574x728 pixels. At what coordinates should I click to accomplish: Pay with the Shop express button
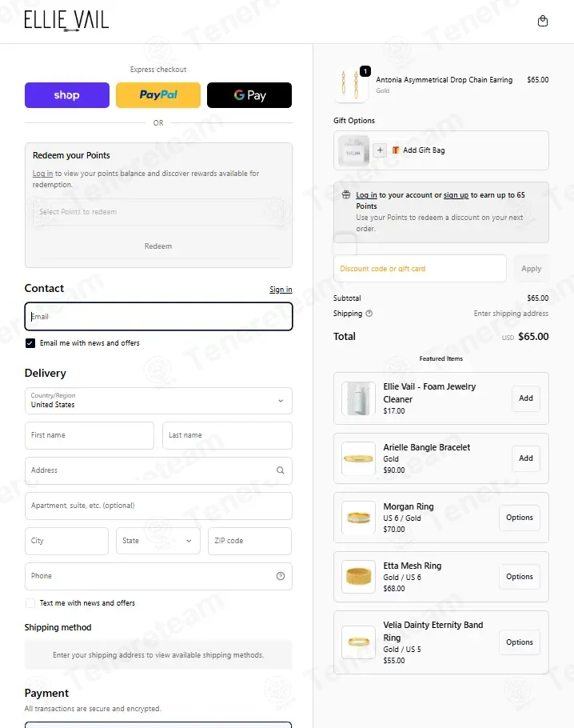coord(67,95)
